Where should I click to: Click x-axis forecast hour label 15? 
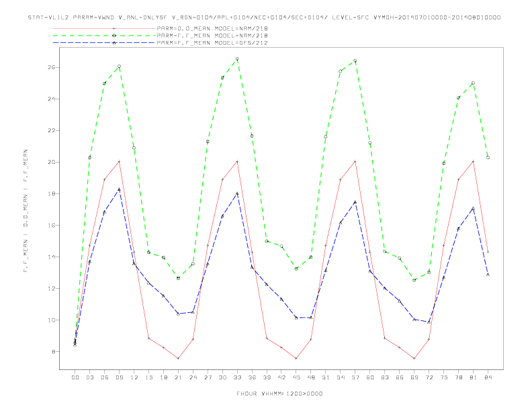148,377
